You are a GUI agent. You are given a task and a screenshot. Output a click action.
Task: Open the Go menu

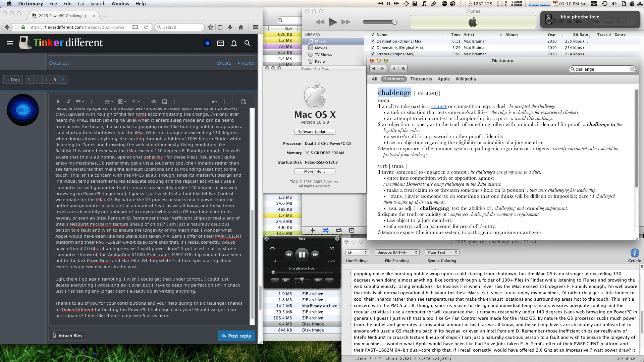click(x=81, y=4)
